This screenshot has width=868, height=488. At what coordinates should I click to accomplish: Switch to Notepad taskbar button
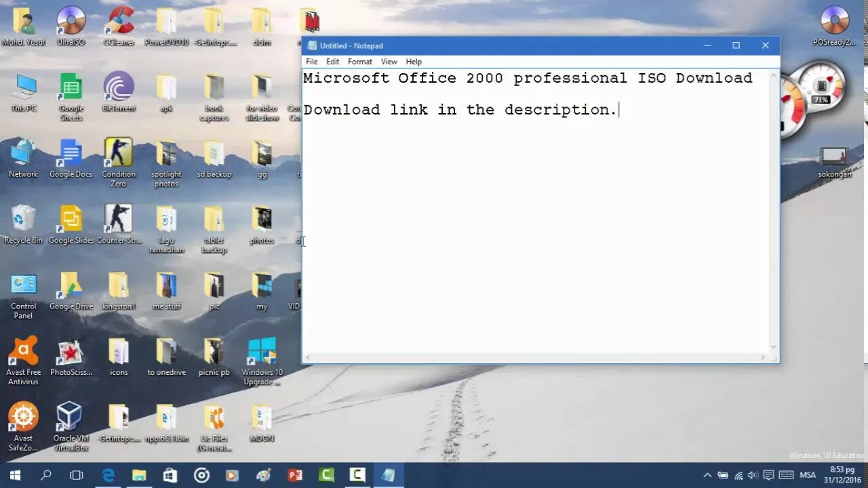pos(389,475)
